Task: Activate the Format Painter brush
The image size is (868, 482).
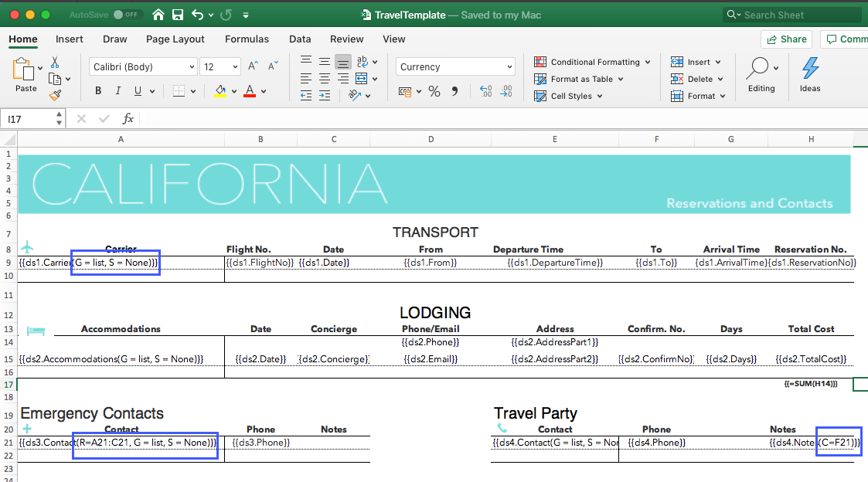Action: tap(55, 96)
